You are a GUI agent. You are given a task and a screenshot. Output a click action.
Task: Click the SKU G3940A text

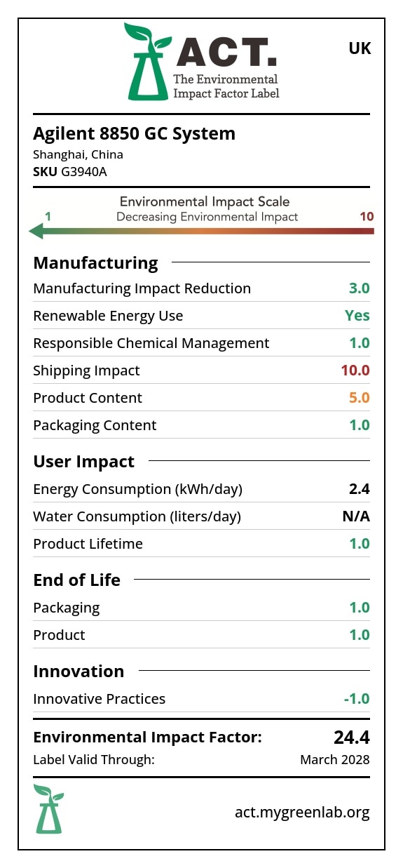[x=70, y=171]
